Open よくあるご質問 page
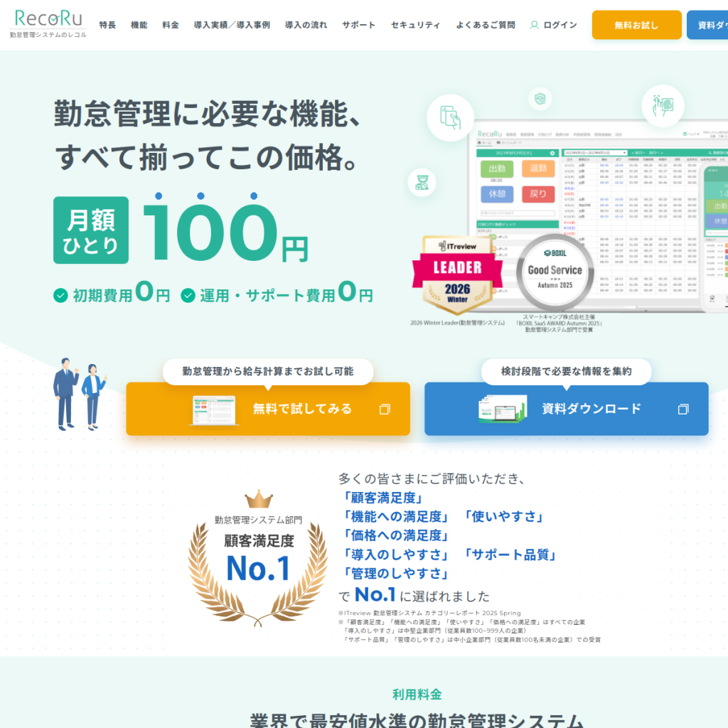This screenshot has width=728, height=728. pyautogui.click(x=485, y=25)
